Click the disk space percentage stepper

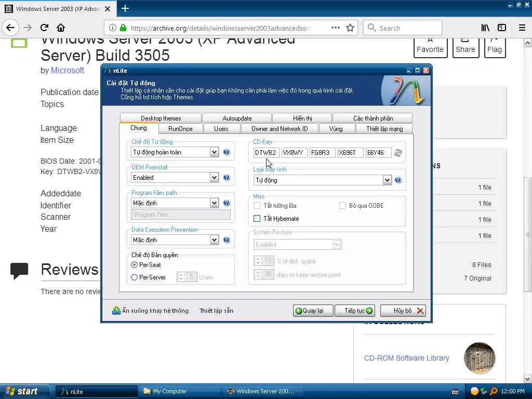click(258, 261)
